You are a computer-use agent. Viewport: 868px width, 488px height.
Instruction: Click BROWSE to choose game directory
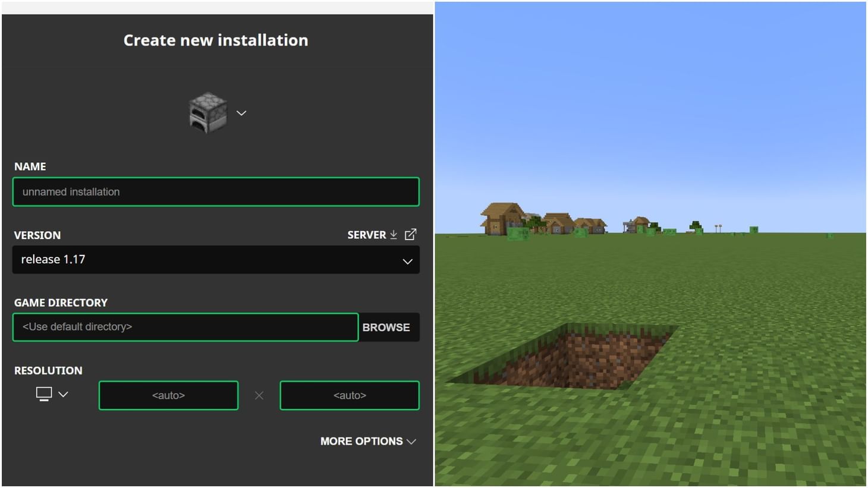click(386, 327)
